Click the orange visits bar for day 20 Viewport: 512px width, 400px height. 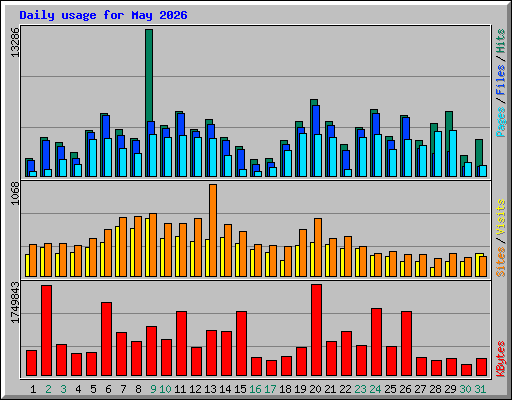point(318,247)
